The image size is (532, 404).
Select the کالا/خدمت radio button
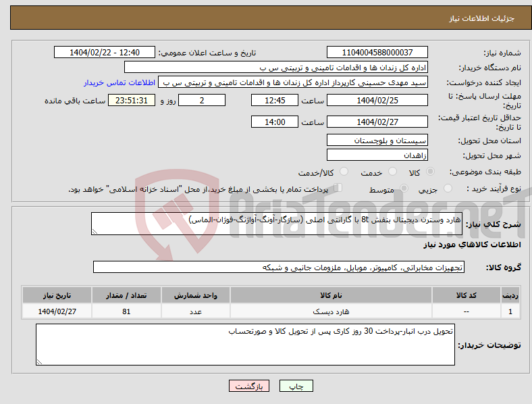(x=344, y=172)
